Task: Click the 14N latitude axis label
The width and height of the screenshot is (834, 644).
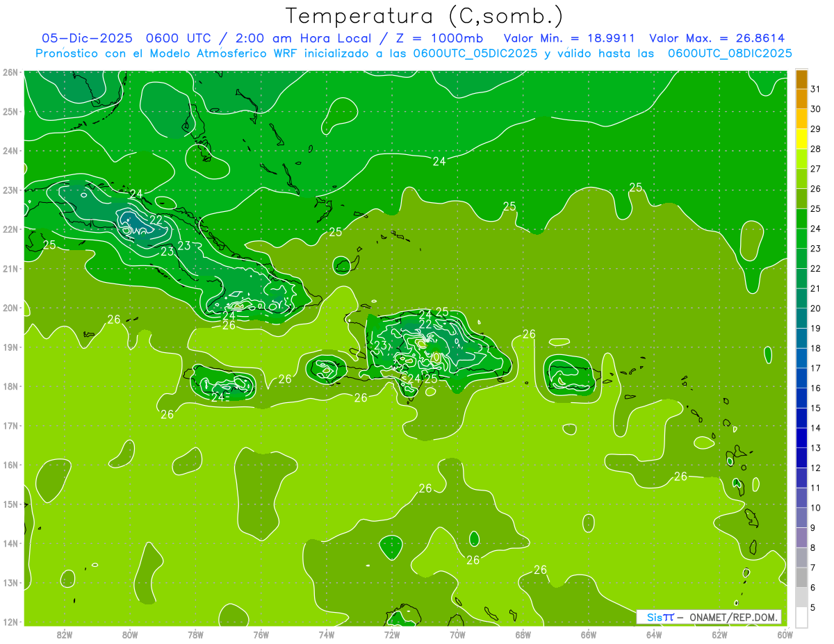Action: (10, 543)
